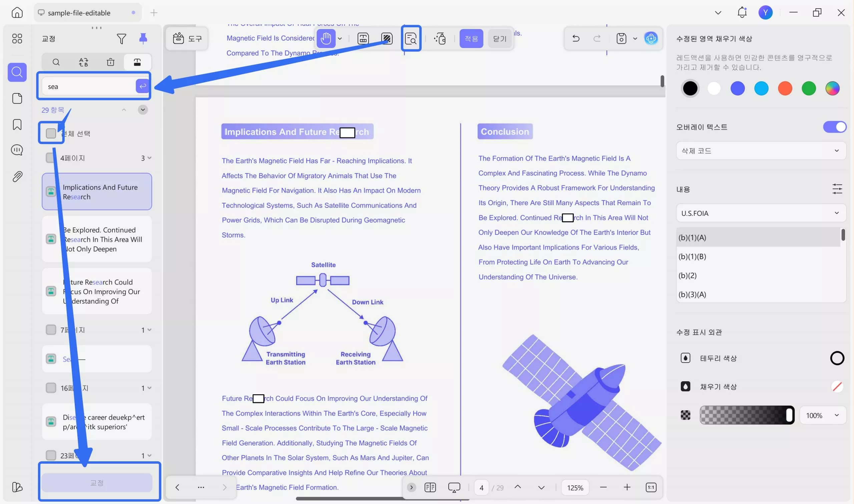The width and height of the screenshot is (854, 504).
Task: Collapse the 4페이지 results group
Action: point(149,158)
